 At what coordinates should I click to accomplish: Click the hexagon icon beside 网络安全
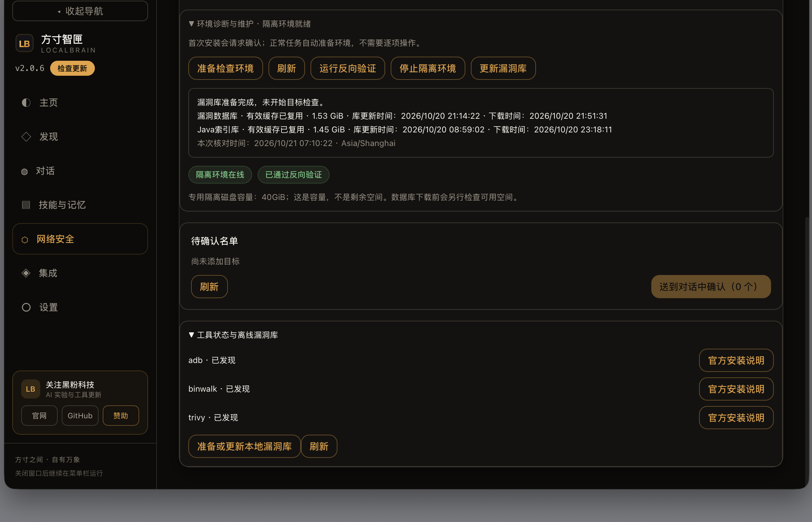point(25,240)
